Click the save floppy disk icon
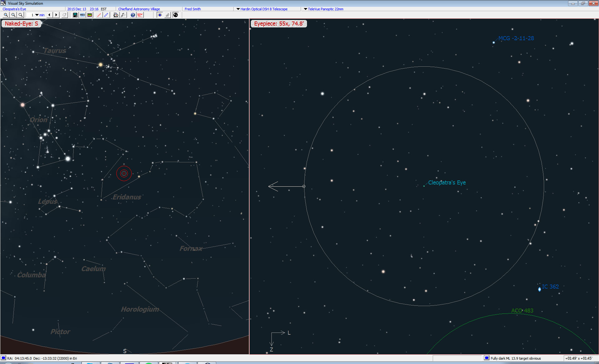599x364 pixels. 75,15
